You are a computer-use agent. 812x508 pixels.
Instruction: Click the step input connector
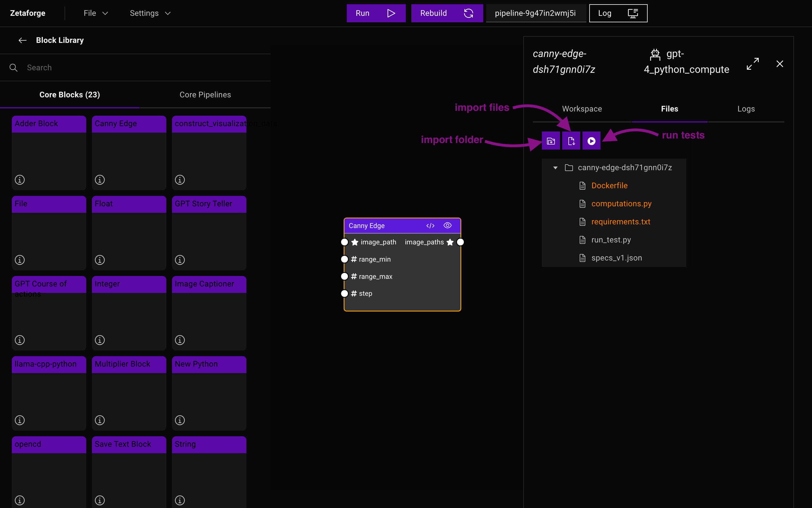pos(344,293)
